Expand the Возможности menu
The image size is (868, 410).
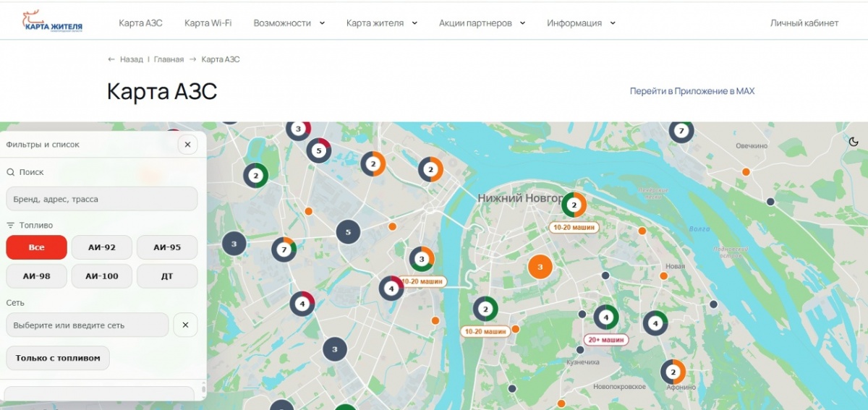coord(289,23)
